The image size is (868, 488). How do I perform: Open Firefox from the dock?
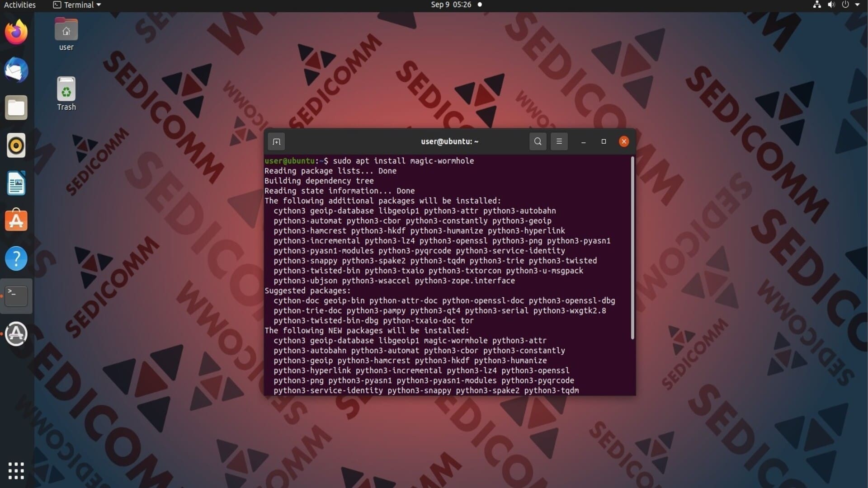coord(16,32)
